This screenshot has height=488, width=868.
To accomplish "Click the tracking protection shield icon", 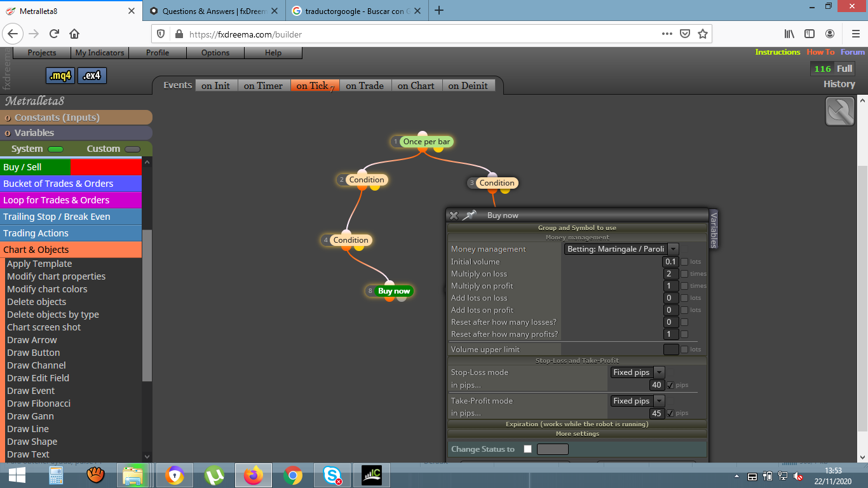I will click(161, 34).
